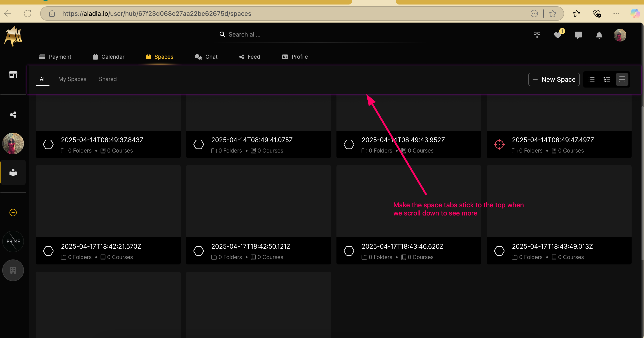Open the space titled 2025-04-17T18:42:50.121Z
The image size is (644, 338).
click(251, 246)
